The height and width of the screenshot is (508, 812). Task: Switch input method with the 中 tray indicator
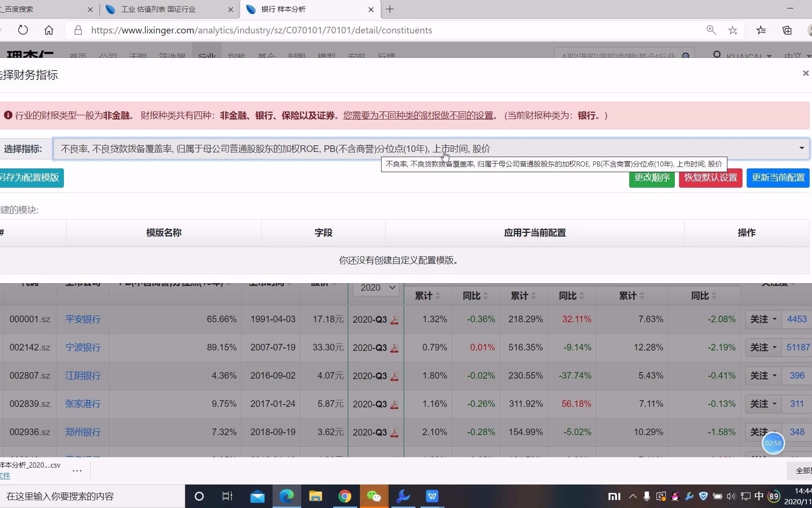click(758, 496)
